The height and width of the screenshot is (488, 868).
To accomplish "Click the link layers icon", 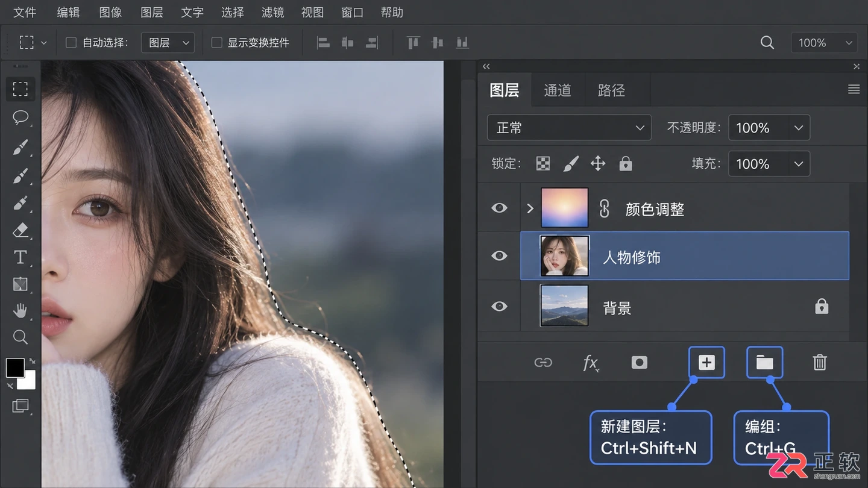I will (x=543, y=363).
